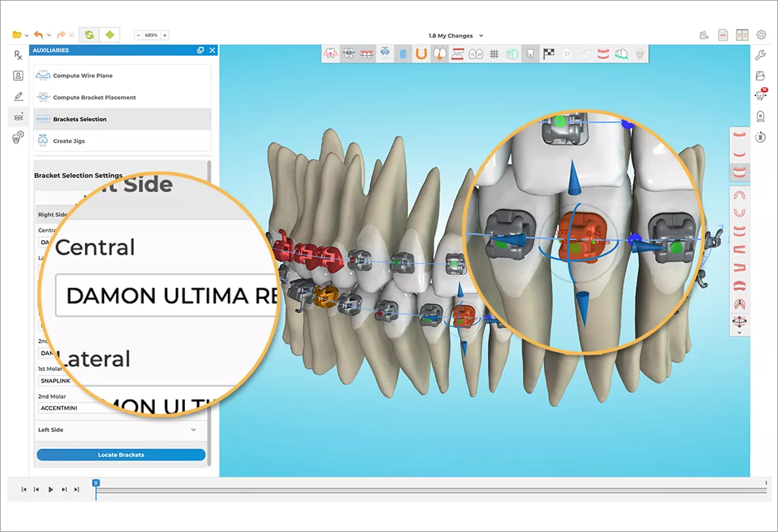Toggle brackets visibility icon in top toolbar

click(x=348, y=54)
